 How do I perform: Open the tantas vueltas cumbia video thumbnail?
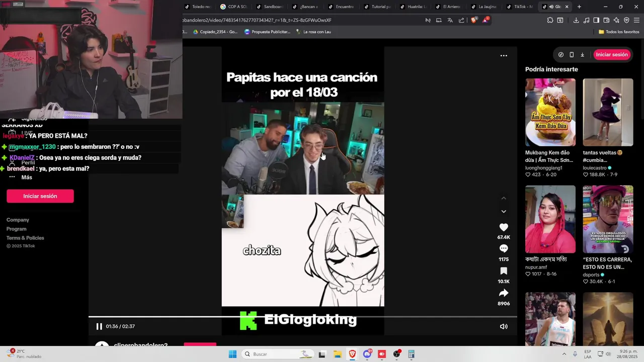(608, 112)
